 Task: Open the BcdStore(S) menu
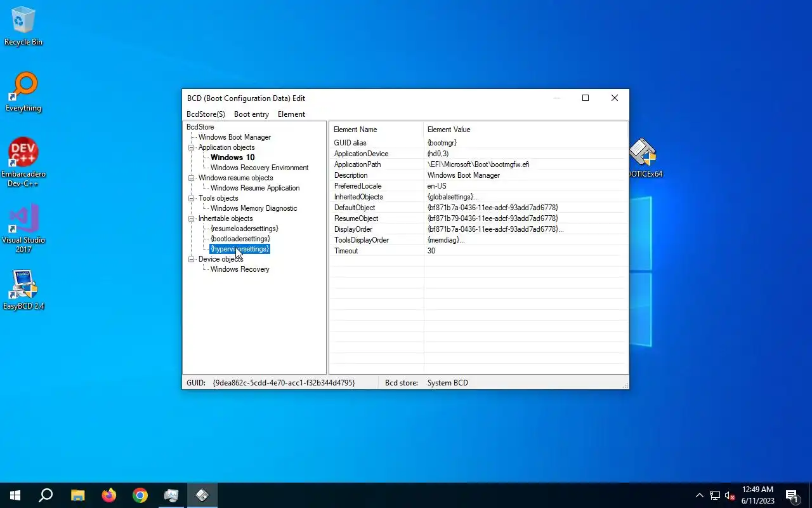206,114
